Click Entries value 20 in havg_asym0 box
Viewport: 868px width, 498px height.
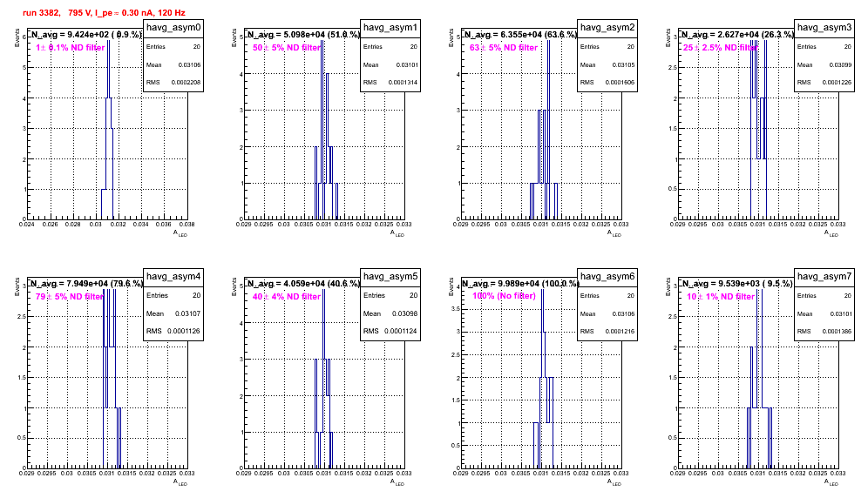[197, 47]
